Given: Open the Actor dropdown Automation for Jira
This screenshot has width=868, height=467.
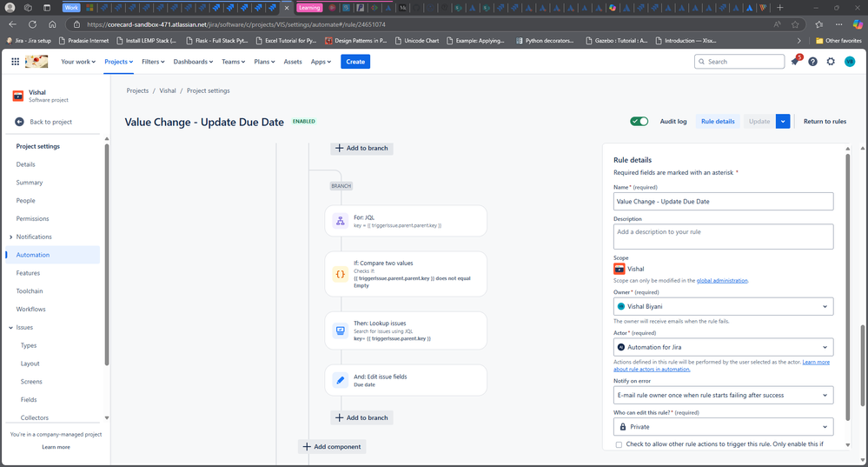Looking at the screenshot, I should click(723, 347).
